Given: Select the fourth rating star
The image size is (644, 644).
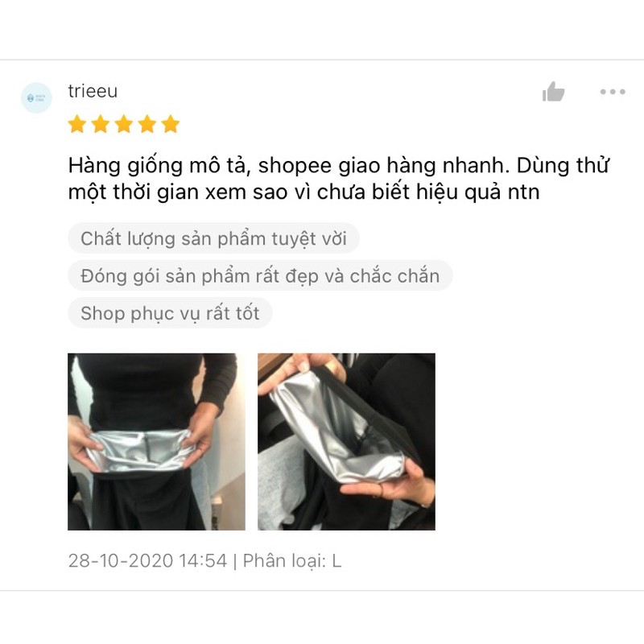Looking at the screenshot, I should (x=147, y=124).
